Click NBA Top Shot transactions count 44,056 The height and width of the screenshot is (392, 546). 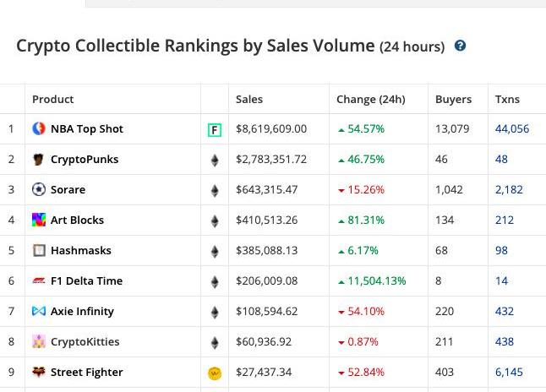pyautogui.click(x=512, y=129)
